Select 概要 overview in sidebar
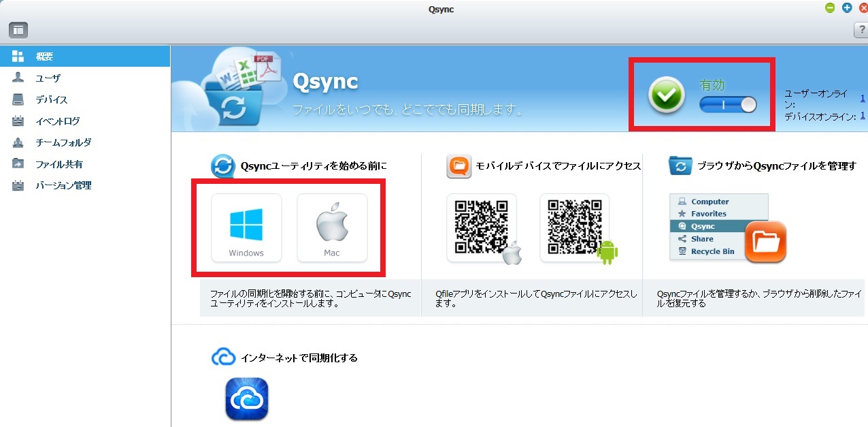This screenshot has height=427, width=868. [85, 57]
